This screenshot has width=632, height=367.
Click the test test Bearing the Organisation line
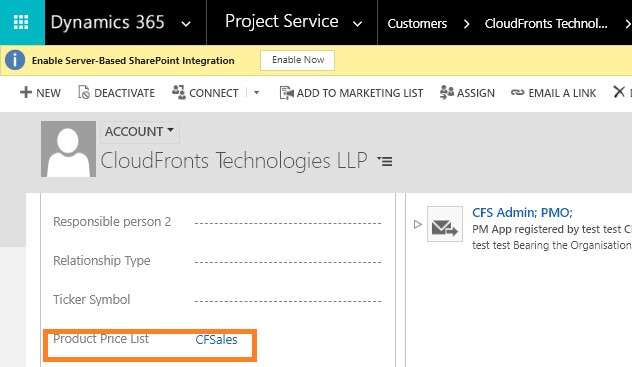(x=551, y=245)
